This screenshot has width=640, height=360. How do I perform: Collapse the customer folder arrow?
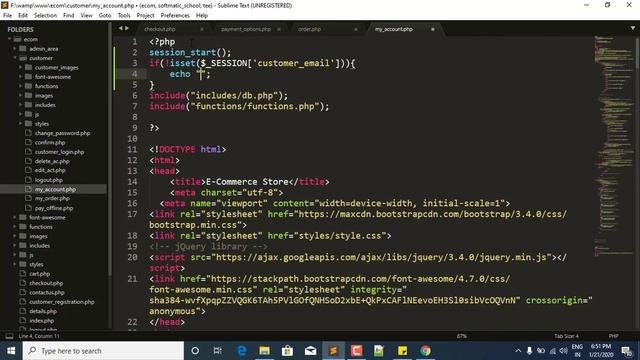[15, 58]
